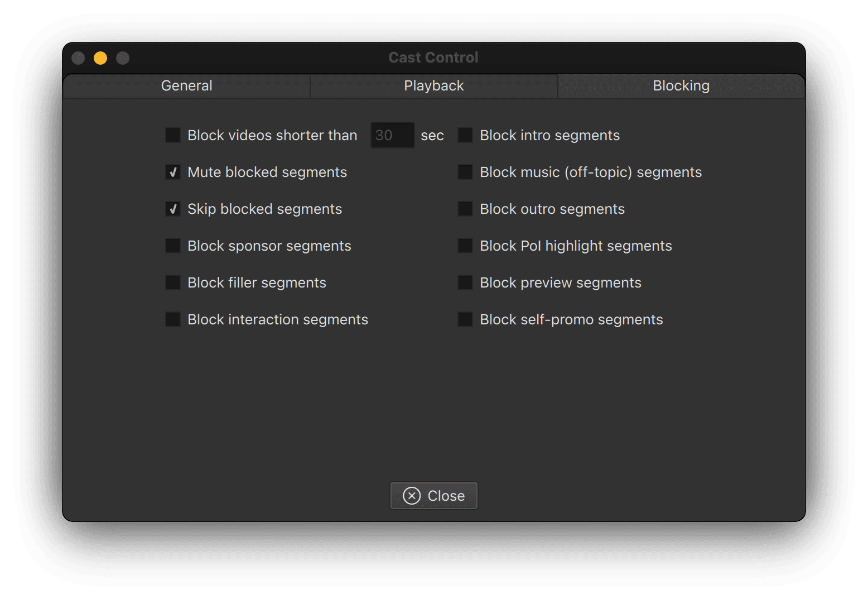
Task: Click the Close button
Action: [x=434, y=496]
